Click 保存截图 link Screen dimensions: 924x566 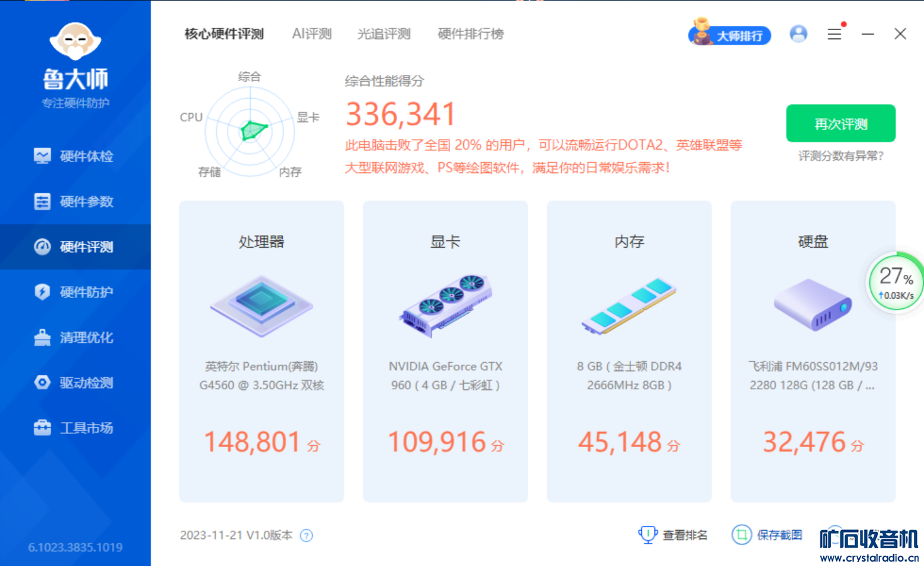[779, 535]
